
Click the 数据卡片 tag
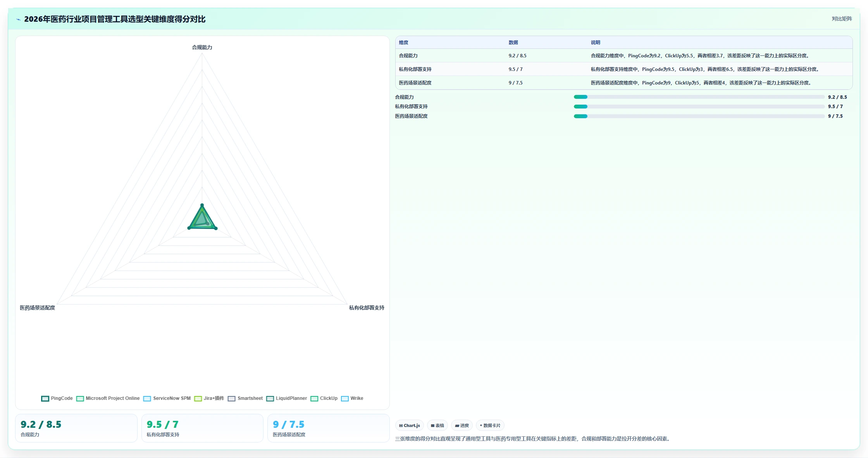tap(490, 425)
